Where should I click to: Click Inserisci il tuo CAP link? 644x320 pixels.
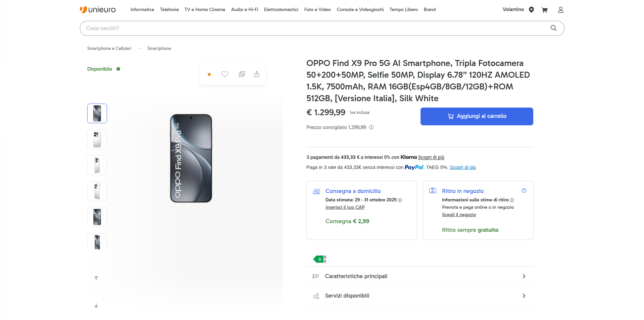point(345,207)
